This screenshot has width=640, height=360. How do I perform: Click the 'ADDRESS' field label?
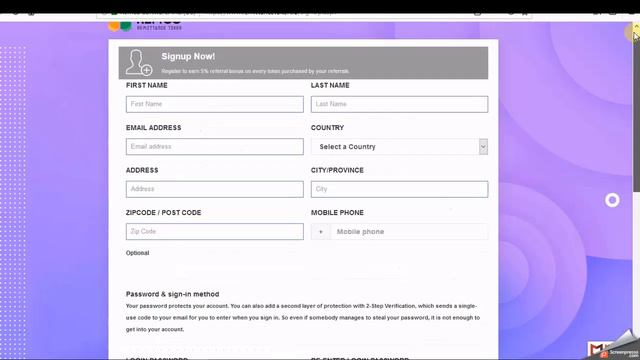coord(142,170)
